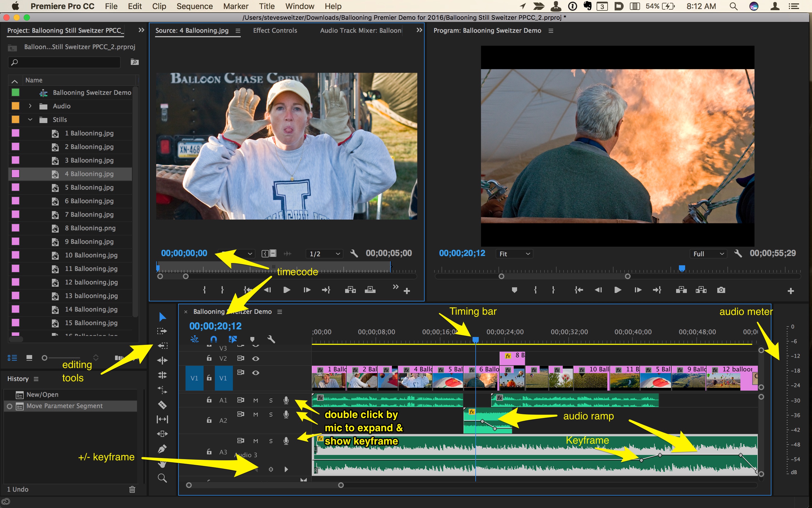Switch to Audio Track Mixer tab
This screenshot has width=812, height=508.
pyautogui.click(x=361, y=30)
